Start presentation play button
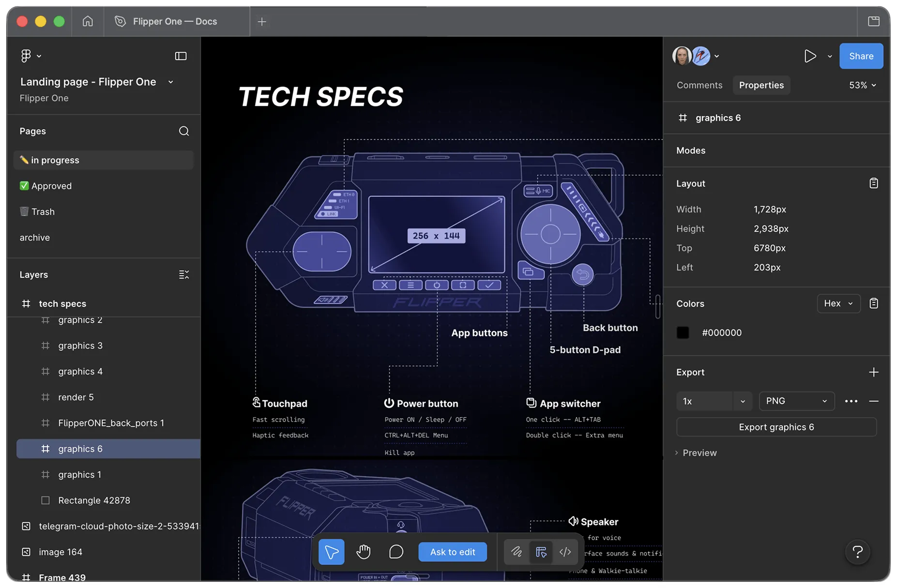Image resolution: width=897 pixels, height=588 pixels. pyautogui.click(x=810, y=56)
